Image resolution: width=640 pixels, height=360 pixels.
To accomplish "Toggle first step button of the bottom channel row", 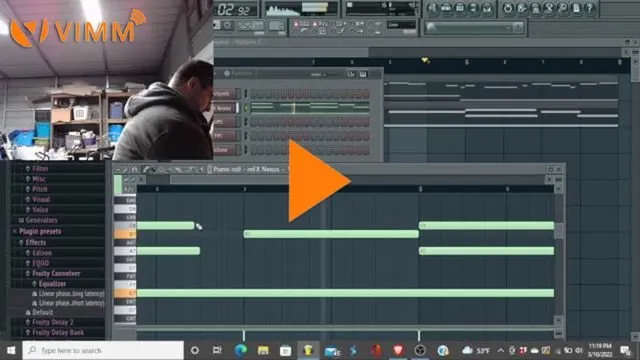I will 254,150.
